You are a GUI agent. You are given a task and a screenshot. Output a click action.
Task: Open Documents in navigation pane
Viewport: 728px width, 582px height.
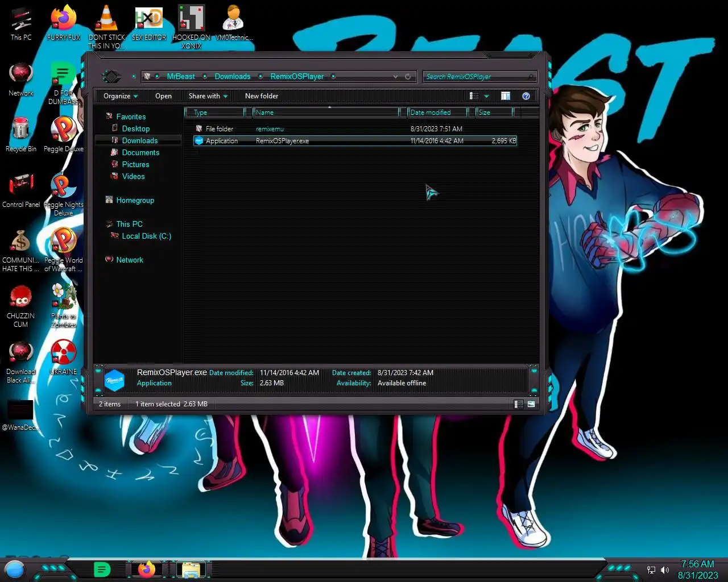pyautogui.click(x=140, y=152)
